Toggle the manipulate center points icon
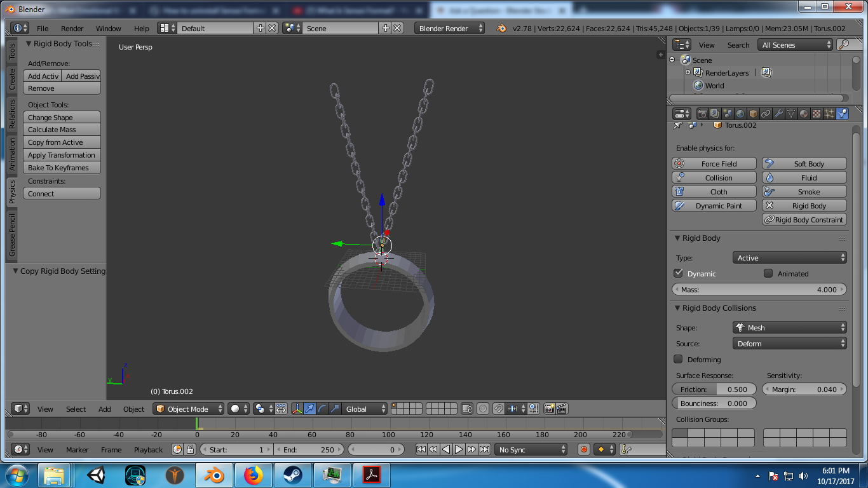Image resolution: width=868 pixels, height=488 pixels. pyautogui.click(x=281, y=409)
